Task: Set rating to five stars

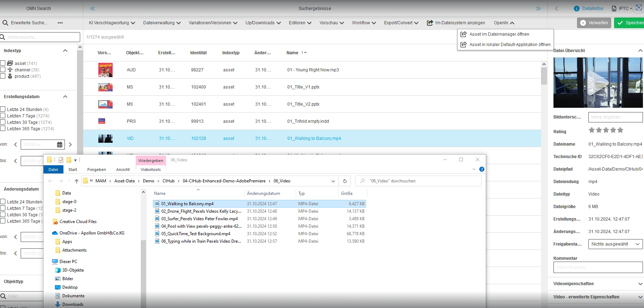Action: tap(620, 130)
